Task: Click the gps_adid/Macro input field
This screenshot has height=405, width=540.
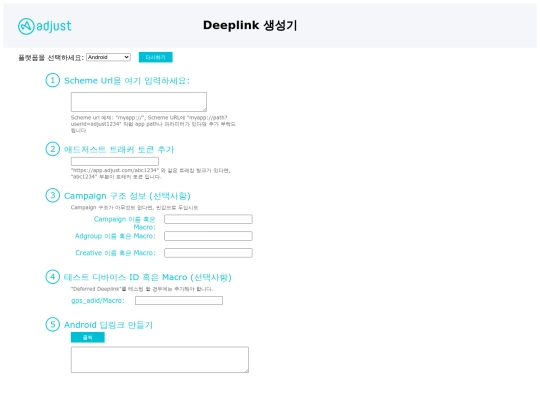Action: 179,301
